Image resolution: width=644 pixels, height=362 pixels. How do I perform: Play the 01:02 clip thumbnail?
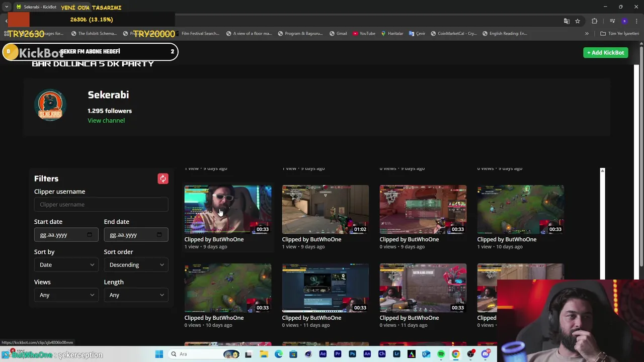tap(325, 210)
